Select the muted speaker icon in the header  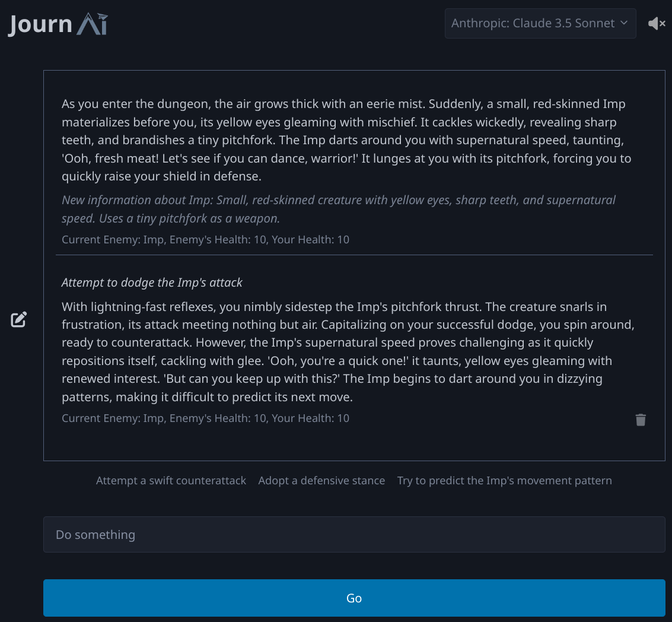click(x=657, y=23)
